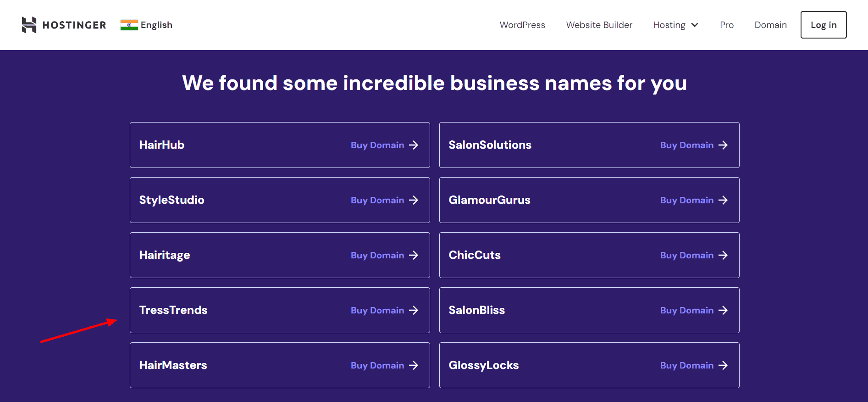Click the arrow icon next to HairHub
Viewport: 868px width, 402px height.
coord(414,145)
